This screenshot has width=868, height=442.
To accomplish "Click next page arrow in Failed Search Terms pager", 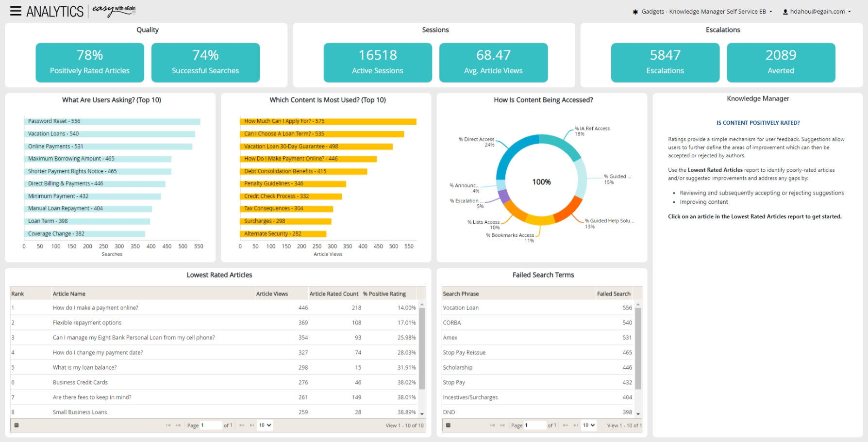I will point(566,425).
